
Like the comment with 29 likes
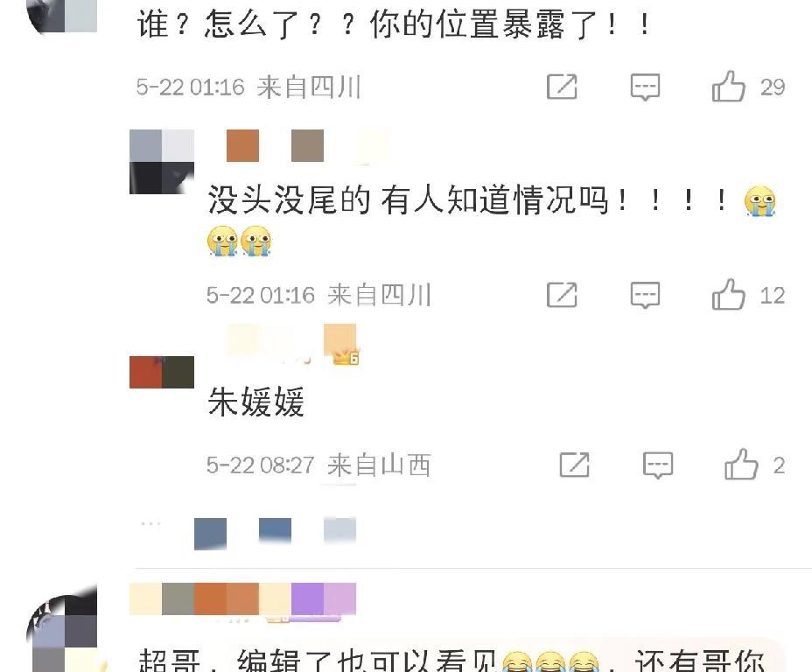(x=729, y=87)
